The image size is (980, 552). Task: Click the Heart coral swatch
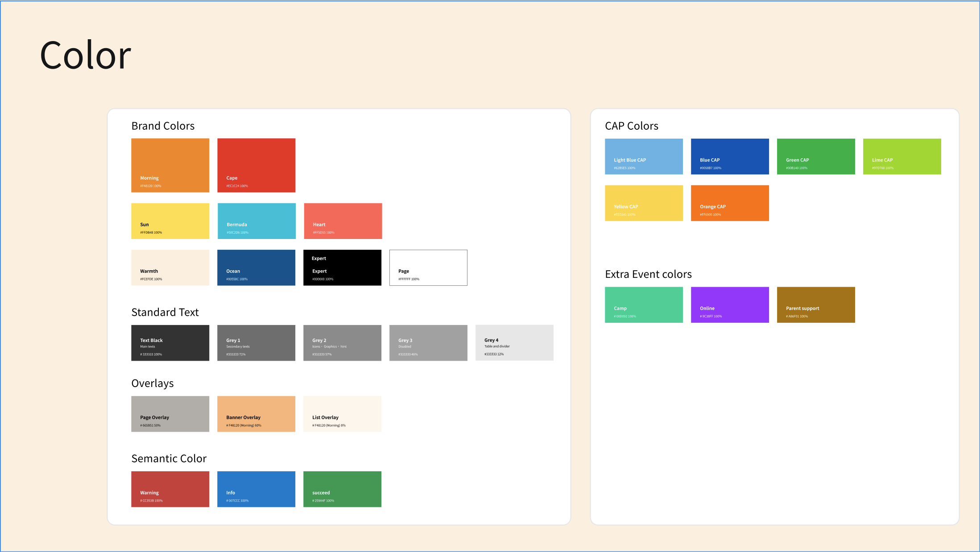(343, 221)
